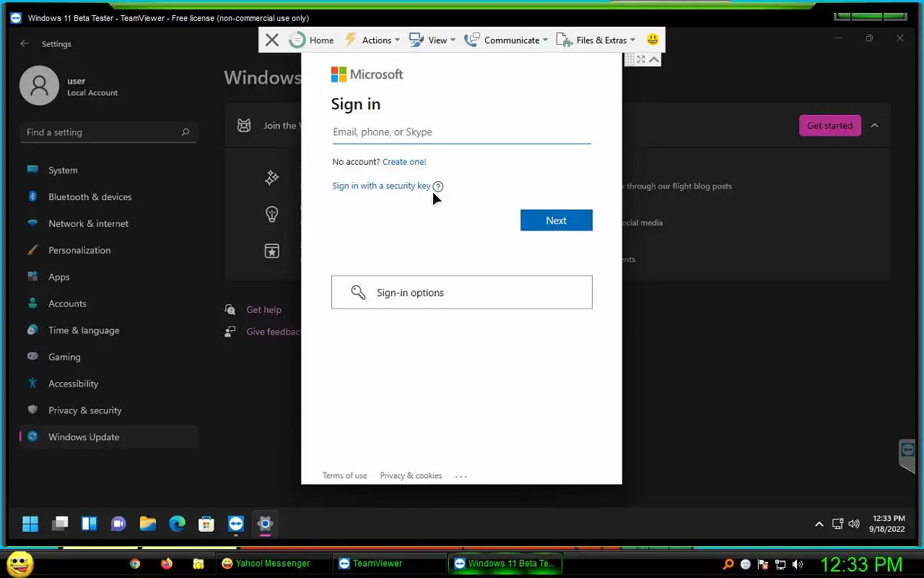Toggle full screen with the expand-arrows icon
924x578 pixels.
(x=641, y=59)
